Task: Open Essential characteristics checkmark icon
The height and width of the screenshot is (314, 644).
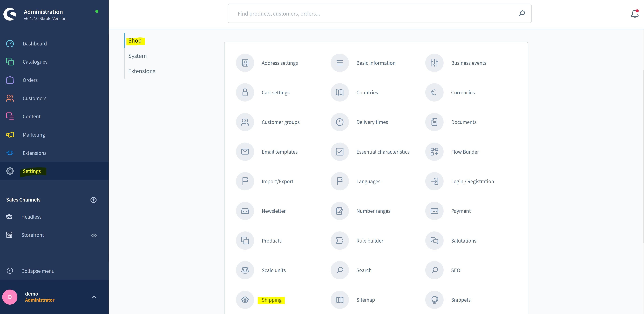Action: 340,152
